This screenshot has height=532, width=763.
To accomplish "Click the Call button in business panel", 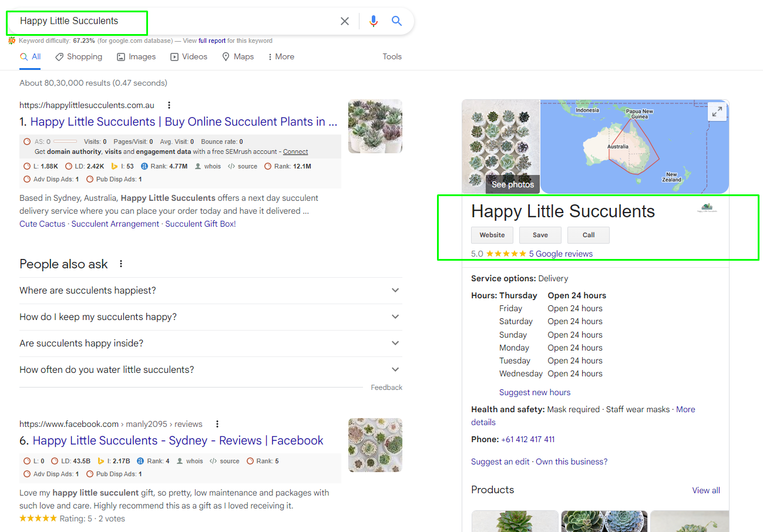I will point(589,235).
